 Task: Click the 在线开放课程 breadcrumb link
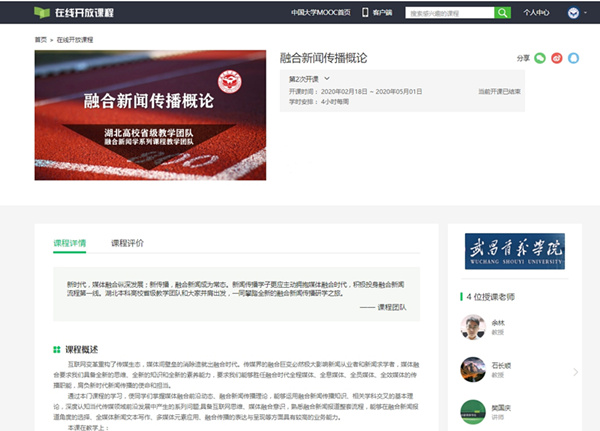[x=74, y=39]
